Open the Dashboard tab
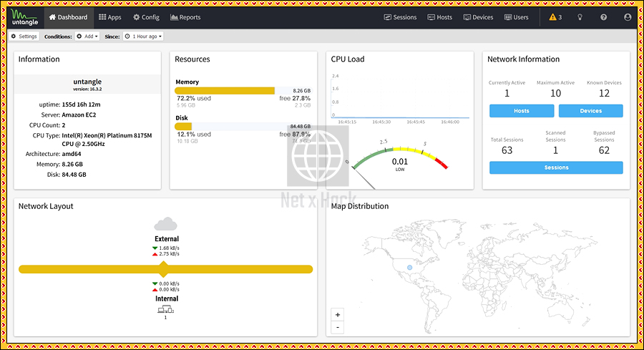Screen dimensions: 644x350 pyautogui.click(x=68, y=17)
